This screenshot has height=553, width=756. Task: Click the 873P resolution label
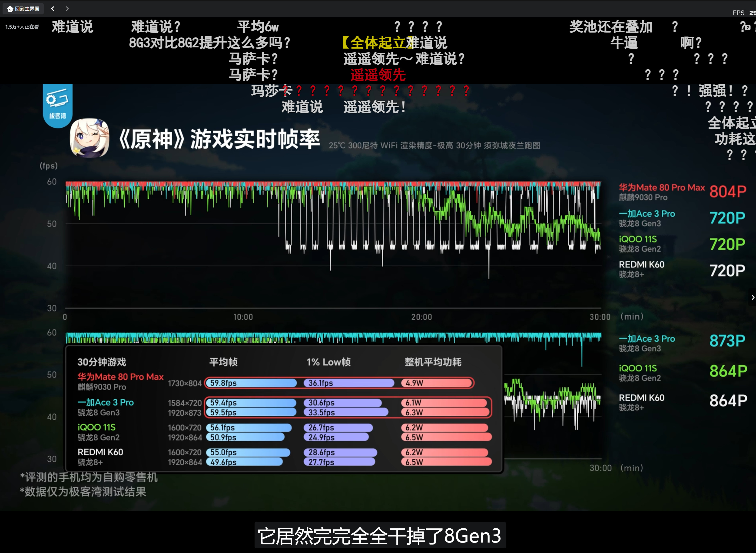pos(727,341)
